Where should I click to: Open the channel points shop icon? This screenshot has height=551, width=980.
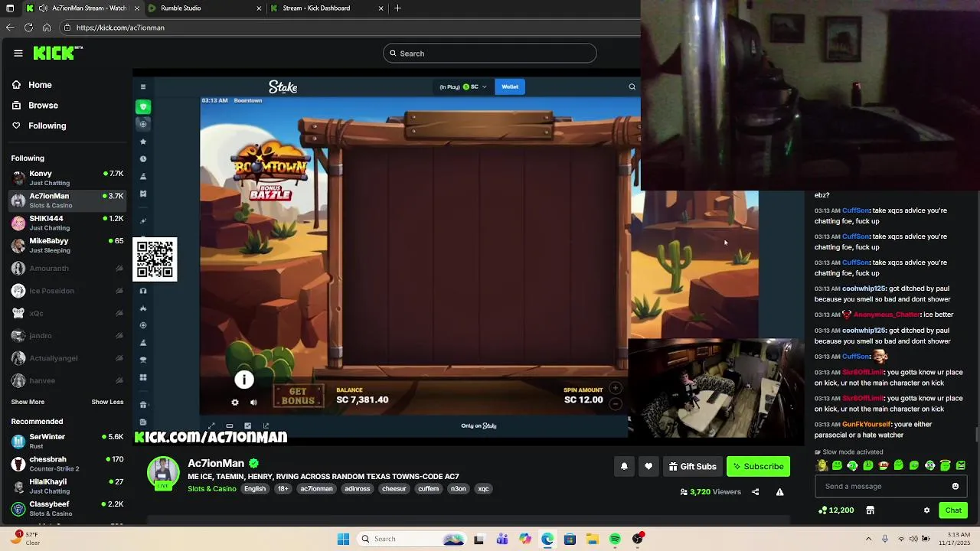[870, 510]
